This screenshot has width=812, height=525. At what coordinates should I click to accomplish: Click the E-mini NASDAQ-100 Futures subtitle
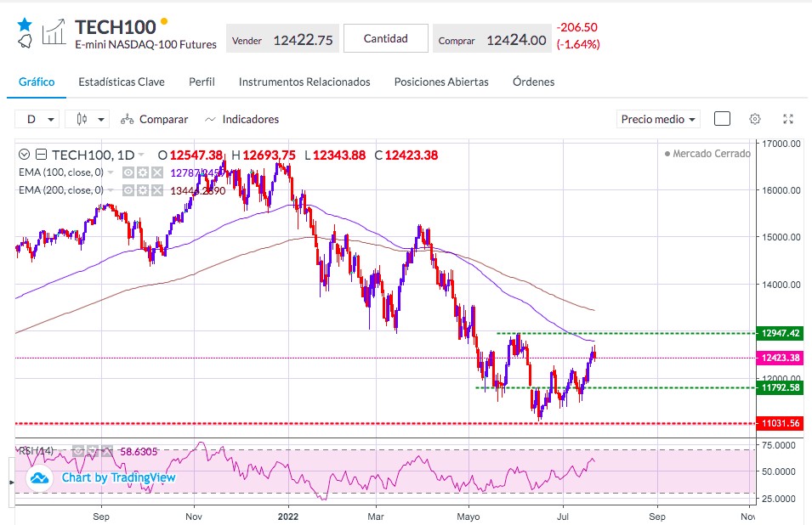point(146,44)
